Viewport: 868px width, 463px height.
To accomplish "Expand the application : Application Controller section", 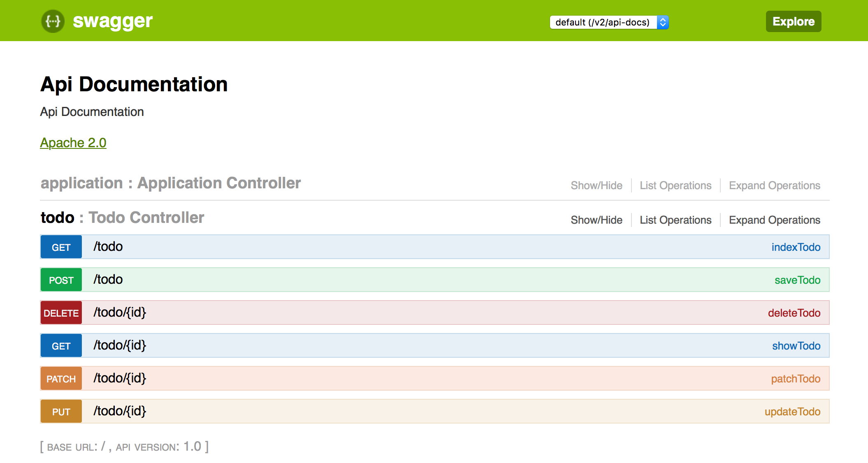I will (171, 183).
